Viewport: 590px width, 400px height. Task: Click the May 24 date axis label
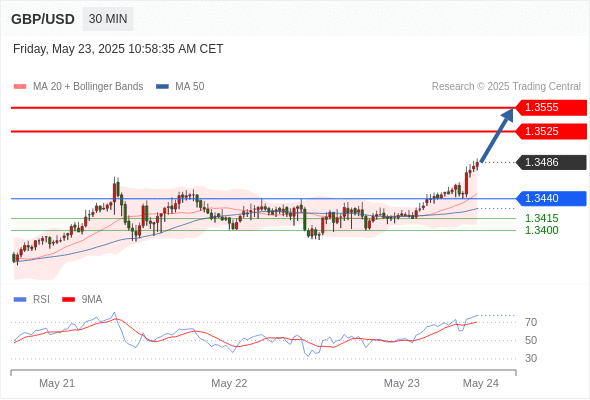click(x=481, y=383)
